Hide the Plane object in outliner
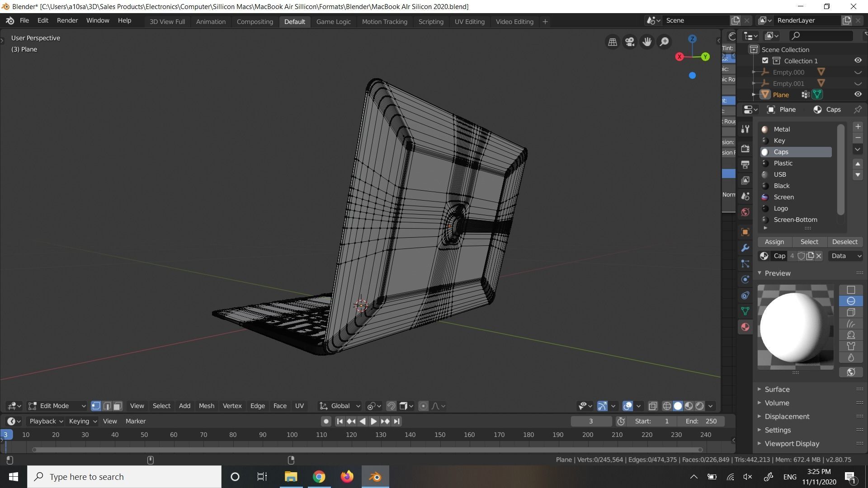The width and height of the screenshot is (868, 488). click(858, 94)
